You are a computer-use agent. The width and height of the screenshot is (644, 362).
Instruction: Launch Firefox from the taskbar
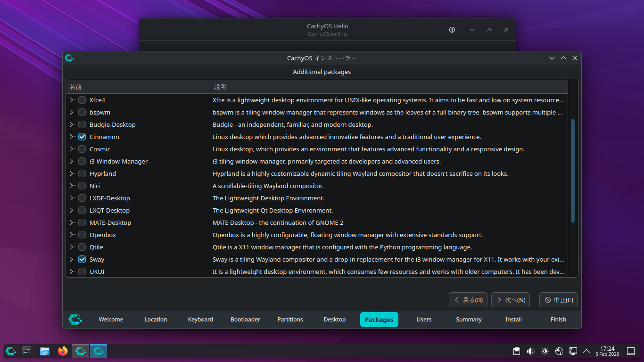point(63,351)
